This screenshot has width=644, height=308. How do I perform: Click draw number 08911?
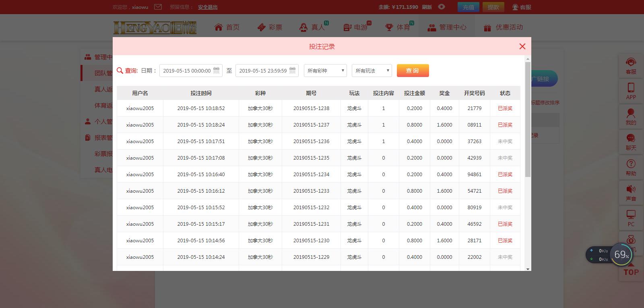tap(475, 125)
